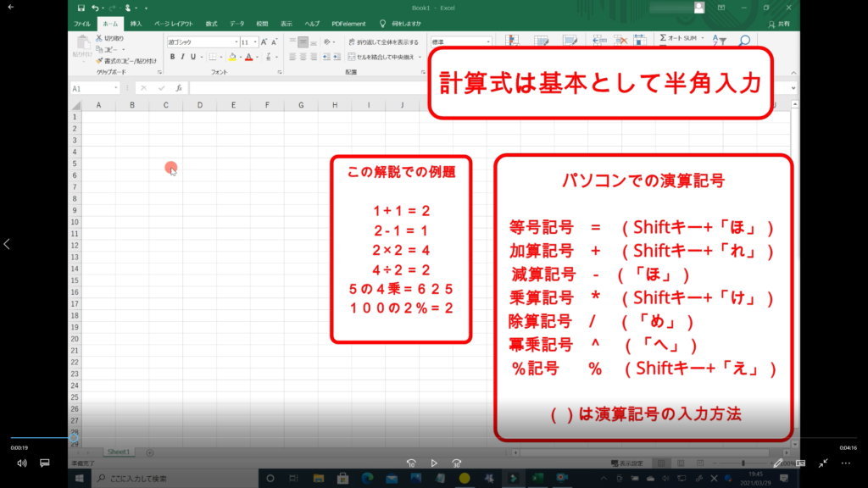Screen dimensions: 868x488
Task: Click the video progress bar handle
Action: click(73, 437)
